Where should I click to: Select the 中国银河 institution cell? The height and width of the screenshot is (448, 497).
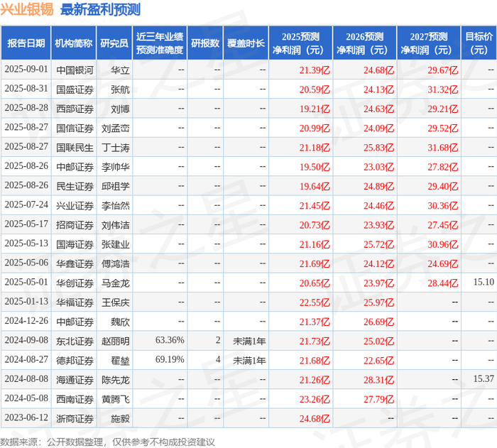(x=75, y=70)
